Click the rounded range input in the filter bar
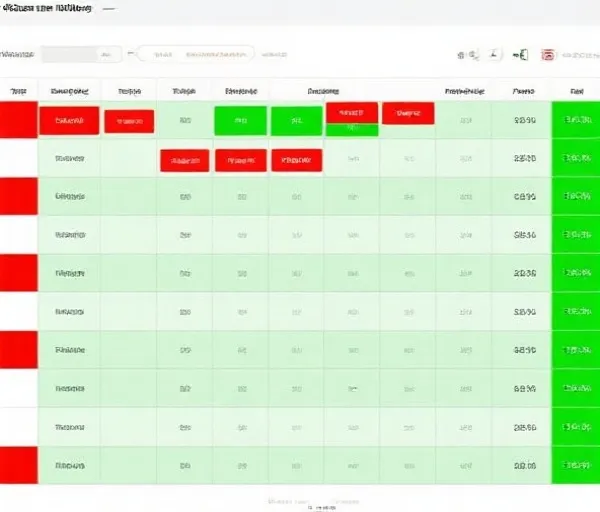The height and width of the screenshot is (512, 600). tap(196, 54)
